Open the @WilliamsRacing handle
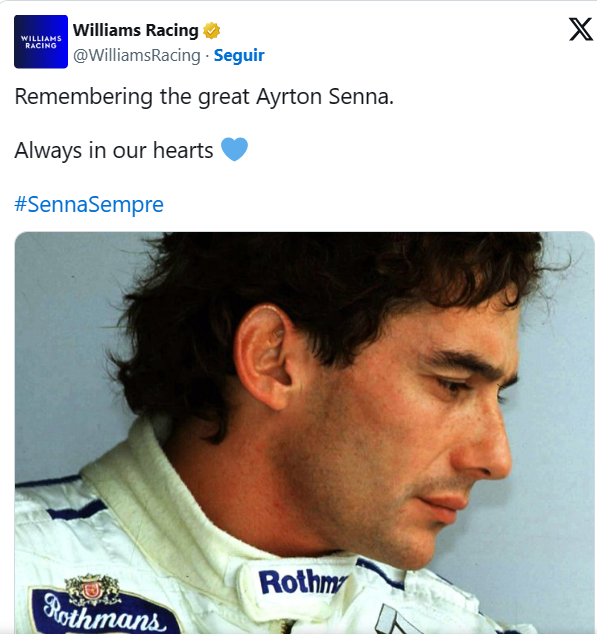This screenshot has width=597, height=637. (x=136, y=56)
